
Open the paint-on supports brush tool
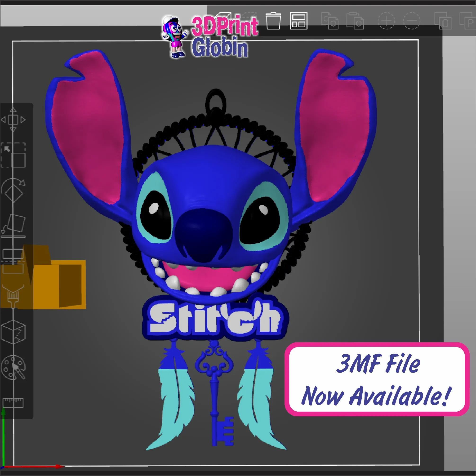pyautogui.click(x=13, y=296)
